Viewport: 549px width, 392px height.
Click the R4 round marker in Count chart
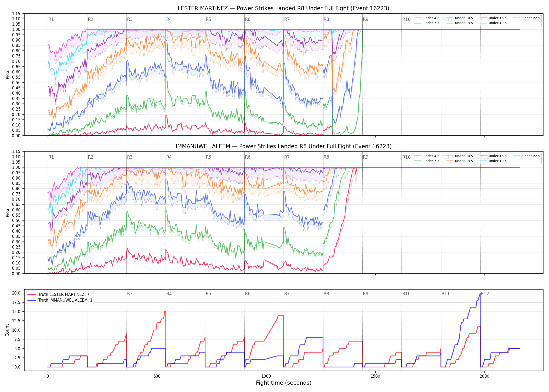pos(169,294)
